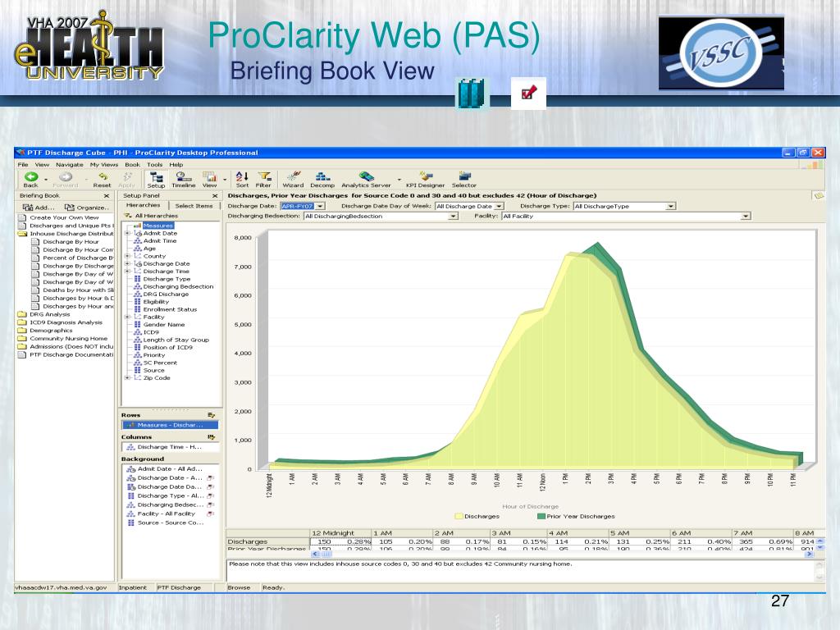This screenshot has width=840, height=630.
Task: Expand the Admit Date hierarchy node
Action: (127, 233)
